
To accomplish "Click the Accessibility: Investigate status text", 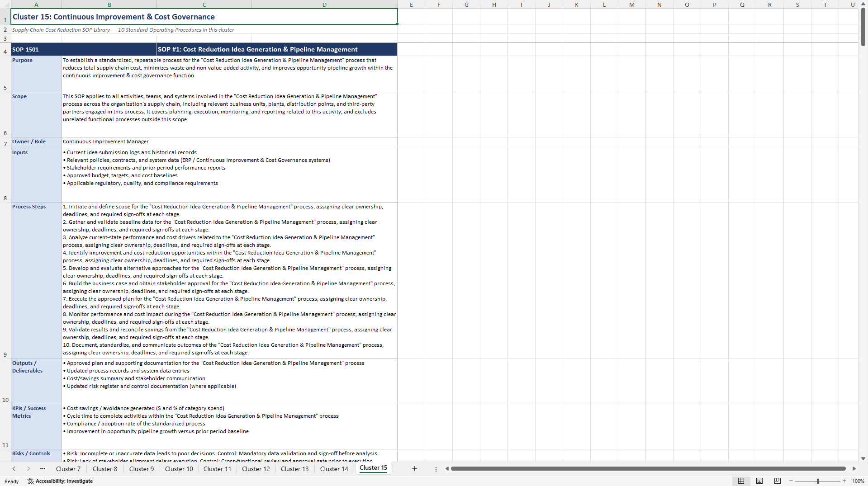I will click(64, 481).
